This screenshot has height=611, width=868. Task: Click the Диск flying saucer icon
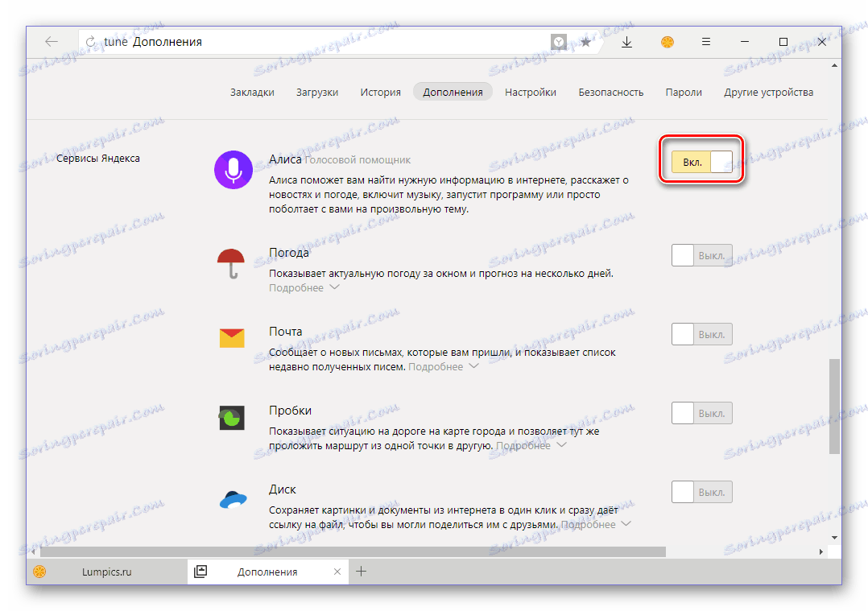point(233,499)
